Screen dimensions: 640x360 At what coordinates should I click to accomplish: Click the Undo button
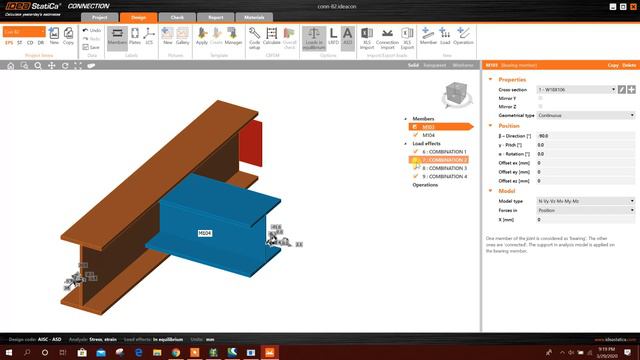pos(91,31)
